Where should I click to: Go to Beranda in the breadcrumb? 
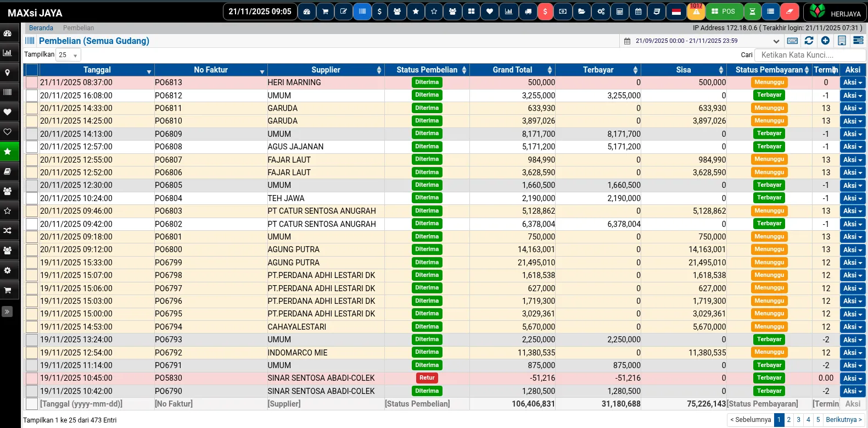point(41,28)
